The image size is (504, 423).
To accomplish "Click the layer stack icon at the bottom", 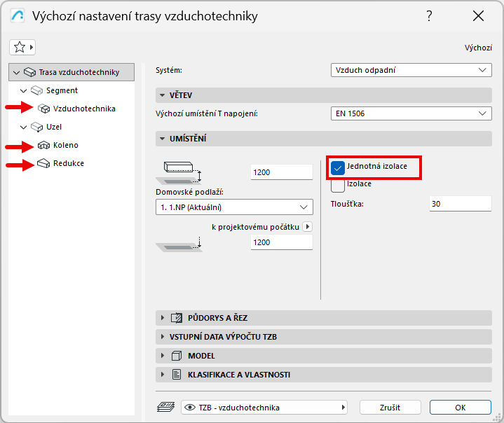I will (166, 408).
